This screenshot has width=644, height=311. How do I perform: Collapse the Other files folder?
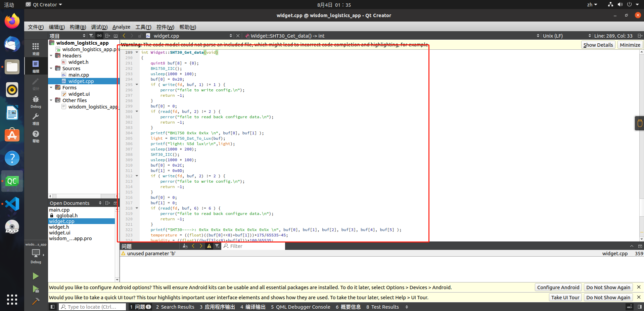51,100
